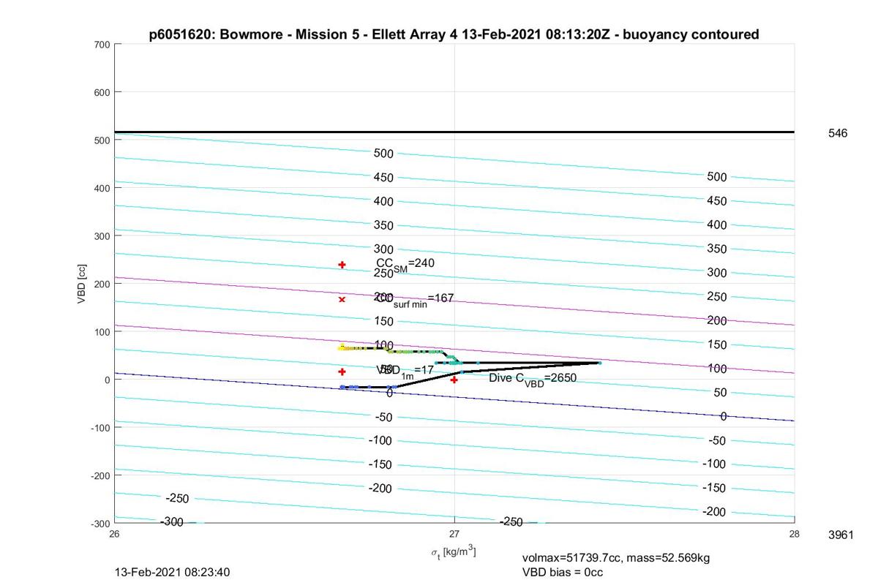This screenshot has width=878, height=588.
Task: Click the x-axis tick label '27'
Action: (x=454, y=534)
